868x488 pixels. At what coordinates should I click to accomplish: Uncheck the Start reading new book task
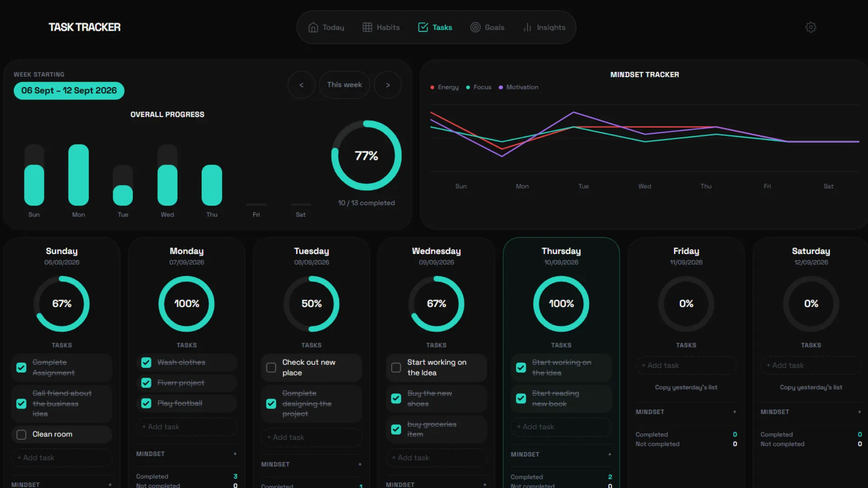521,398
